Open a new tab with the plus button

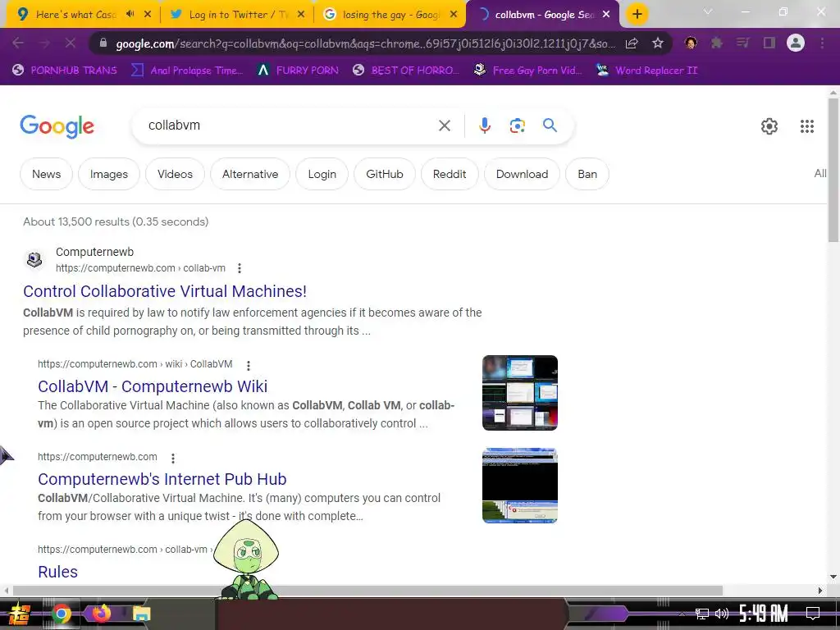pos(637,15)
